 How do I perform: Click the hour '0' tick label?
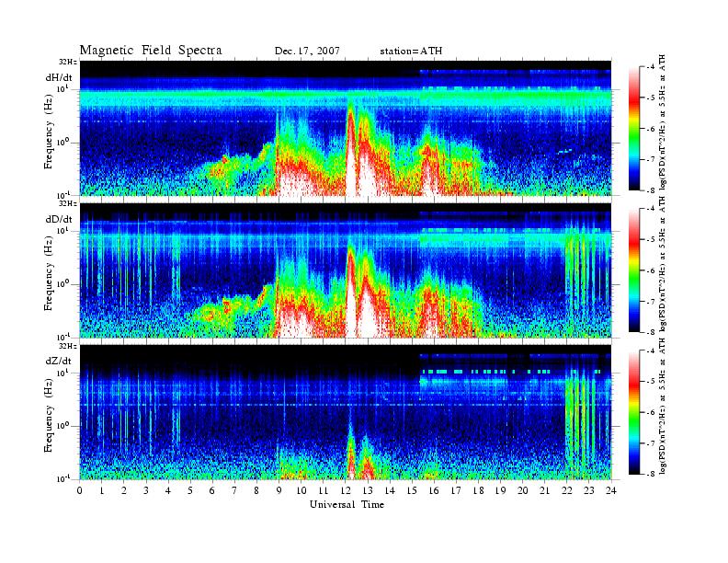80,490
